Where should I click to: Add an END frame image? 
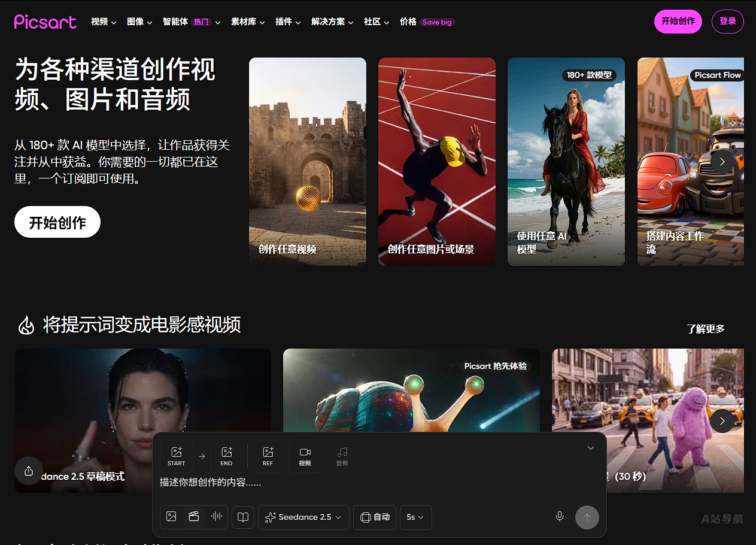point(226,456)
